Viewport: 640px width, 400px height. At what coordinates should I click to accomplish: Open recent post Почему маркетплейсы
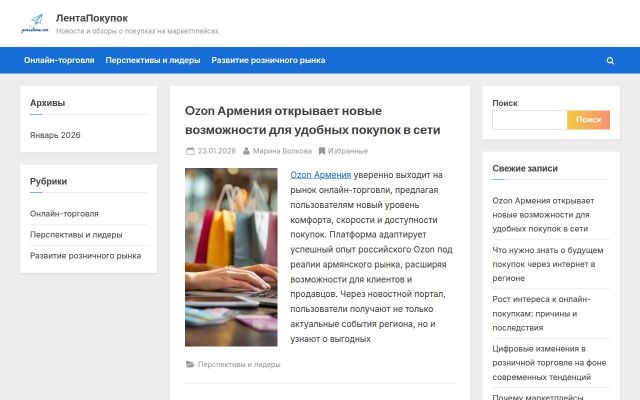pyautogui.click(x=538, y=397)
